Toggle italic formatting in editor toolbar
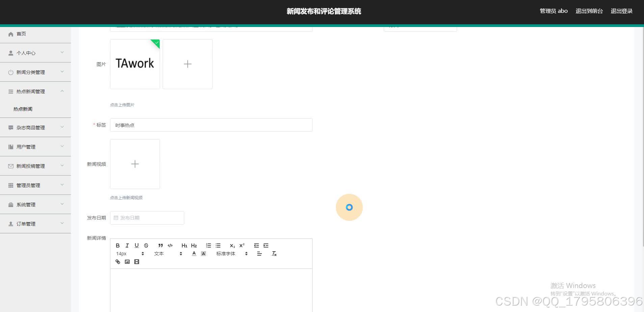Screen dimensions: 644x312 (127, 245)
